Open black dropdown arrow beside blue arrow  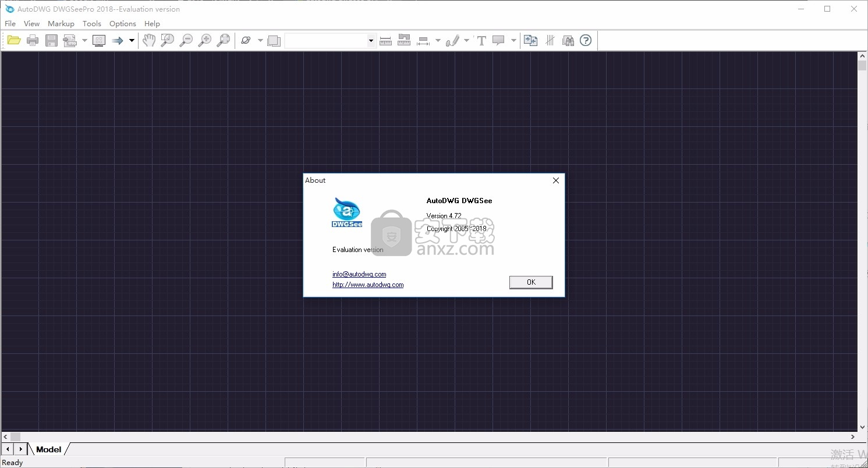point(132,40)
